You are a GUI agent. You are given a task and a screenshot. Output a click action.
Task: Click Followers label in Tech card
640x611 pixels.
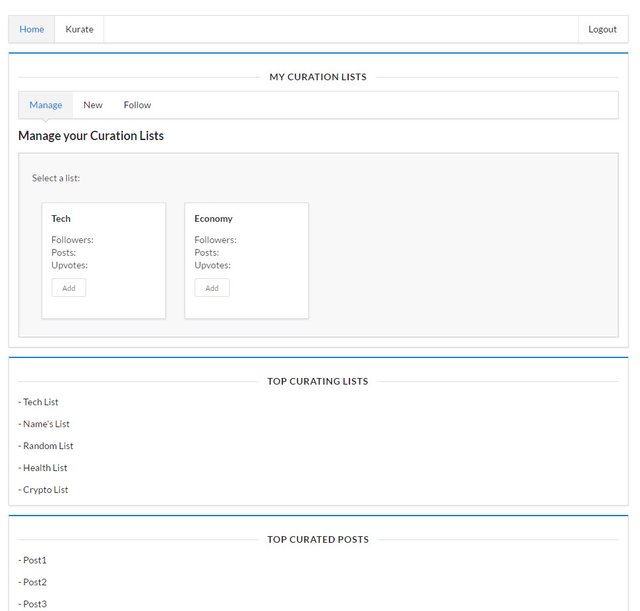[72, 240]
